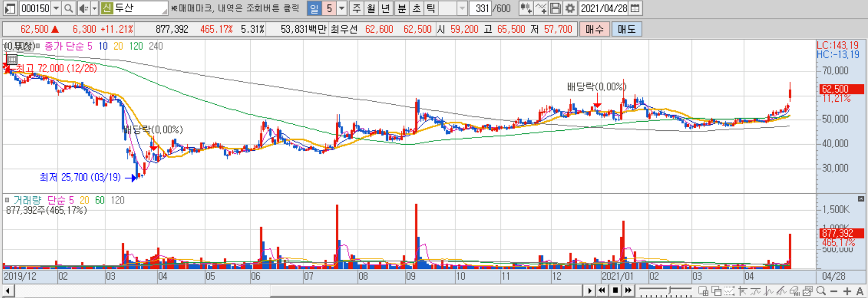
Task: Select the 일 daily chart period
Action: pos(314,8)
